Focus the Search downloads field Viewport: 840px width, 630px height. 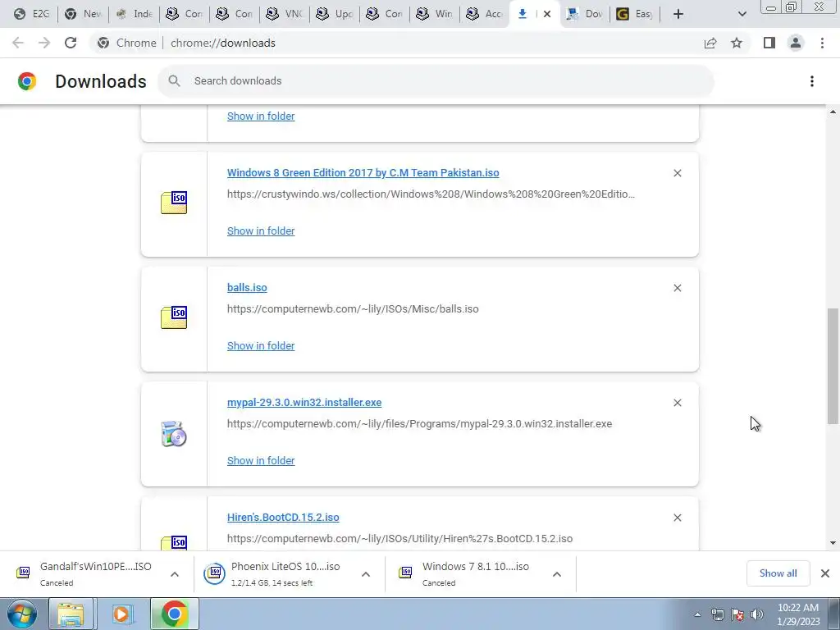pyautogui.click(x=436, y=81)
